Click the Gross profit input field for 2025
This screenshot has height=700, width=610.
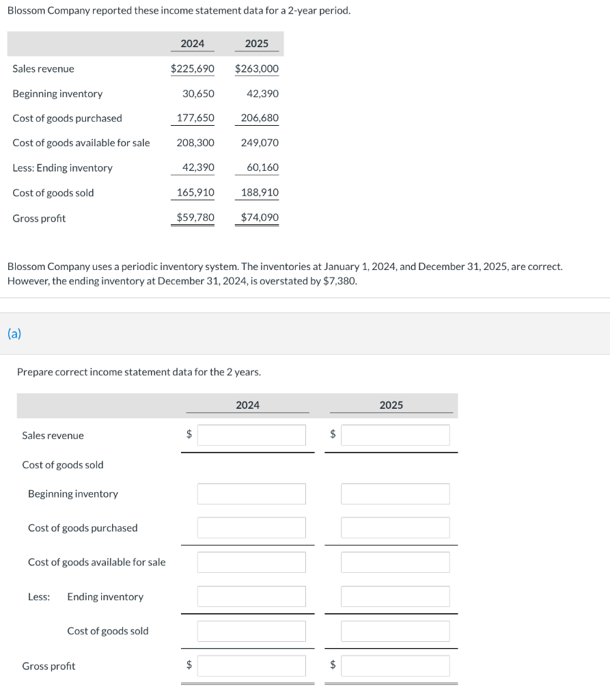pyautogui.click(x=395, y=665)
